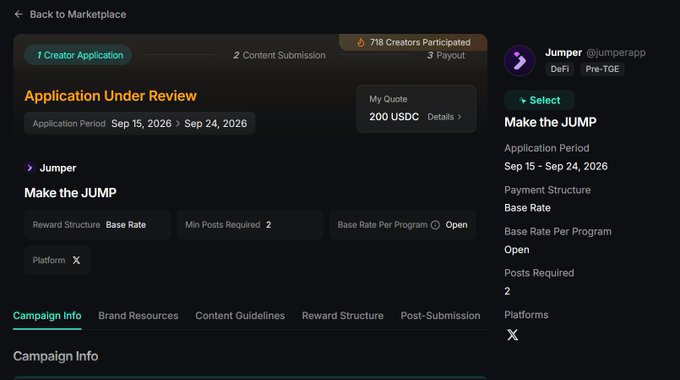Click chevron between application period dates
Viewport: 680px width, 380px height.
[178, 124]
